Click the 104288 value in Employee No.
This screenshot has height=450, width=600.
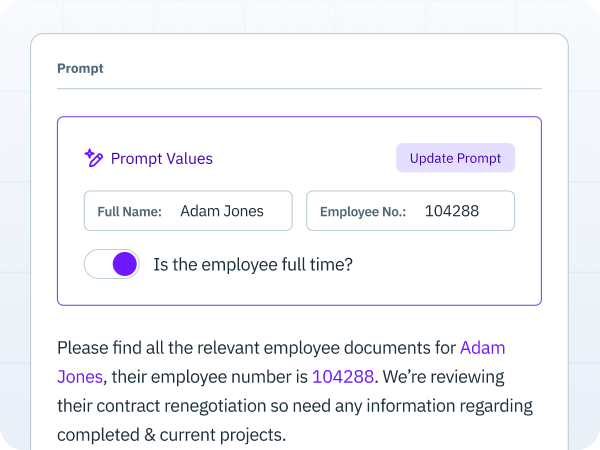(452, 211)
